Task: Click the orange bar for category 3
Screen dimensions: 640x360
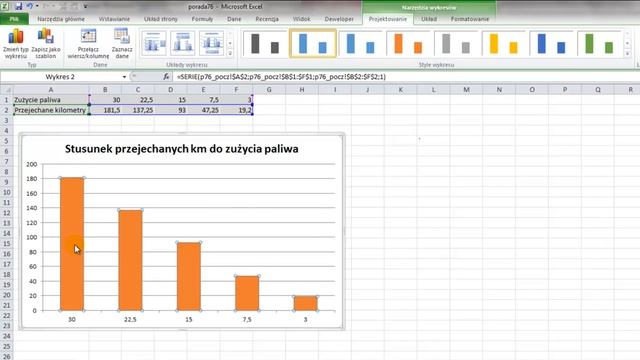Action: [305, 303]
